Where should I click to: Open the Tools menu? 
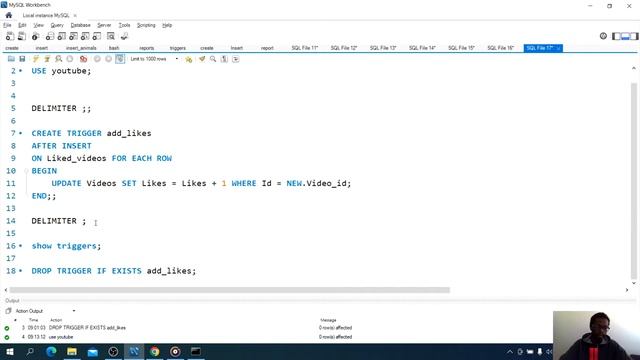point(124,25)
